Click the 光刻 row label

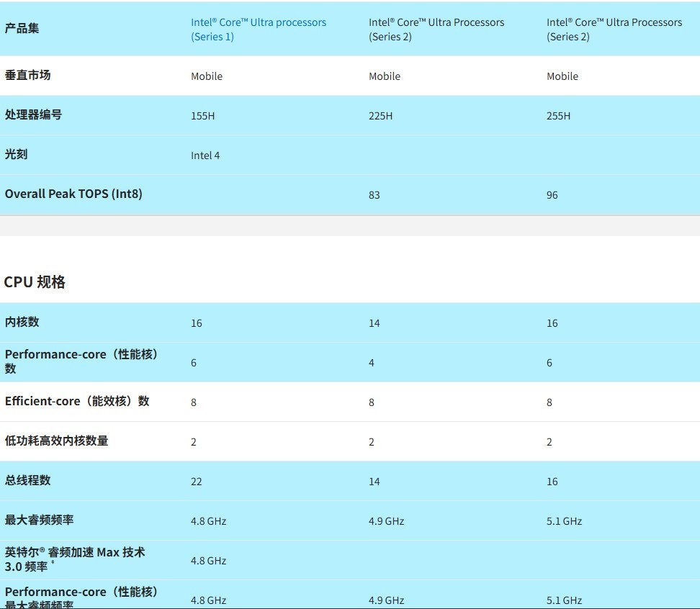(16, 155)
